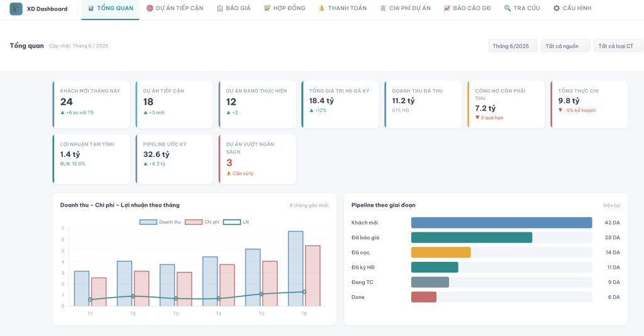
Task: Click the trend chart icon on Báo cáo GĐ tab
Action: tap(447, 8)
